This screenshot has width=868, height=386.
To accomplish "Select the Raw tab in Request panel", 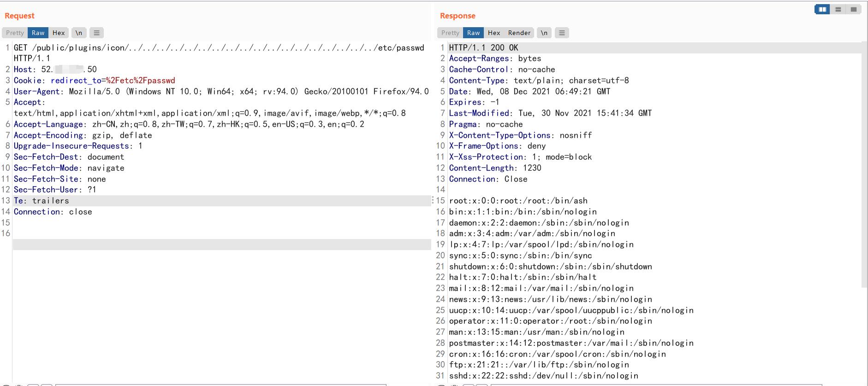I will point(38,33).
